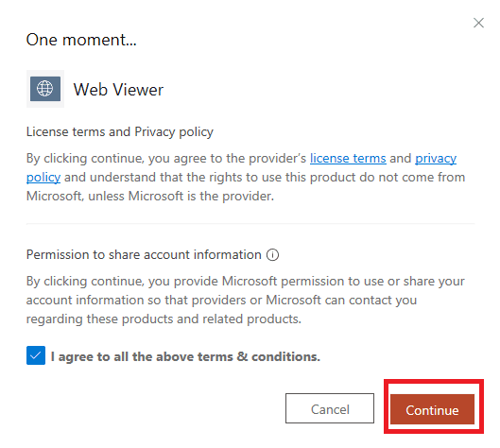Click the 'I agree to all' label text
The height and width of the screenshot is (448, 500).
point(185,356)
